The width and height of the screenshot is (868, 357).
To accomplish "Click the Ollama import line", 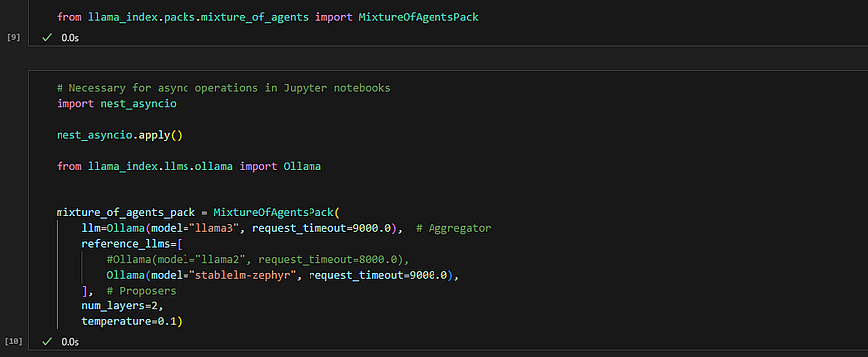I will pyautogui.click(x=188, y=166).
